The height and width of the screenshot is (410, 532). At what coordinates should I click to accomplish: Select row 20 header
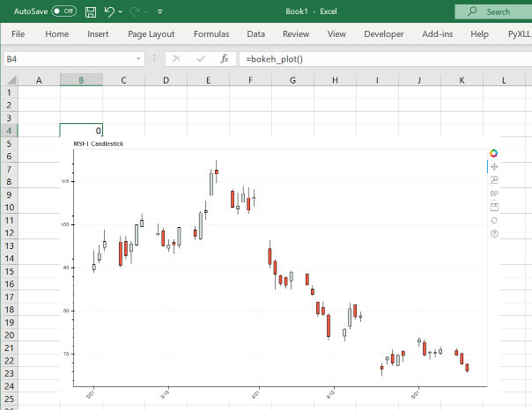click(x=9, y=335)
